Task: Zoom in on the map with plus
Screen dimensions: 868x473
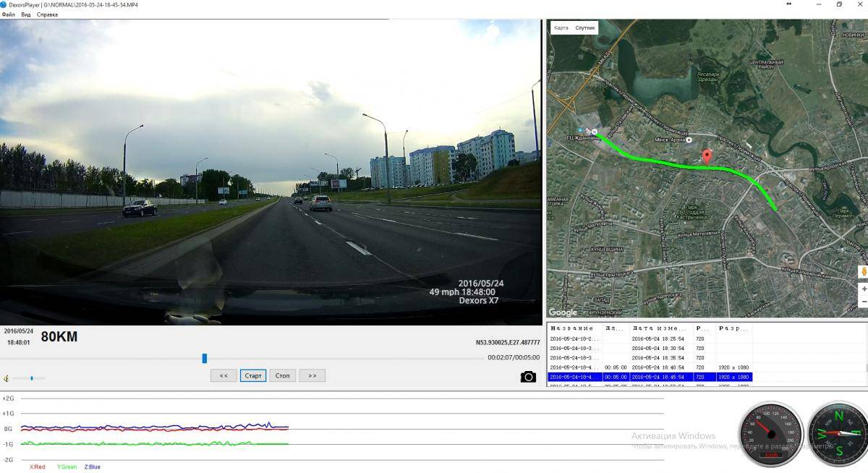Action: 863,289
